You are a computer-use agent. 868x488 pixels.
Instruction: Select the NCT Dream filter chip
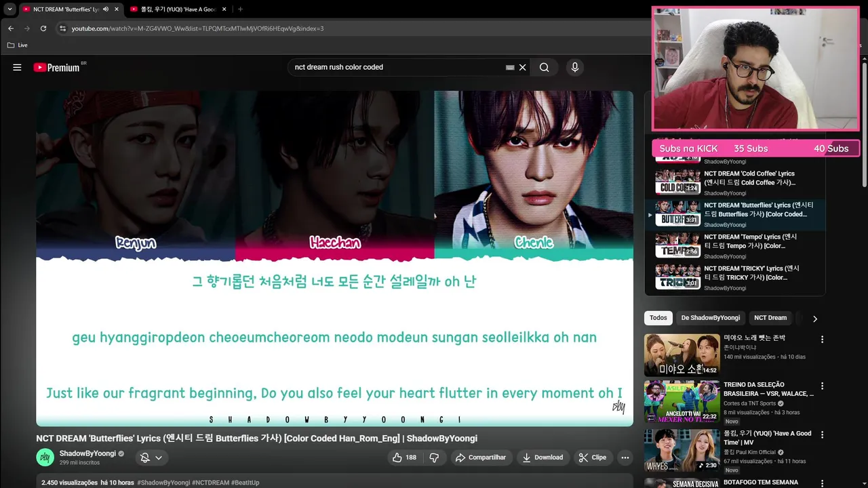pos(770,318)
